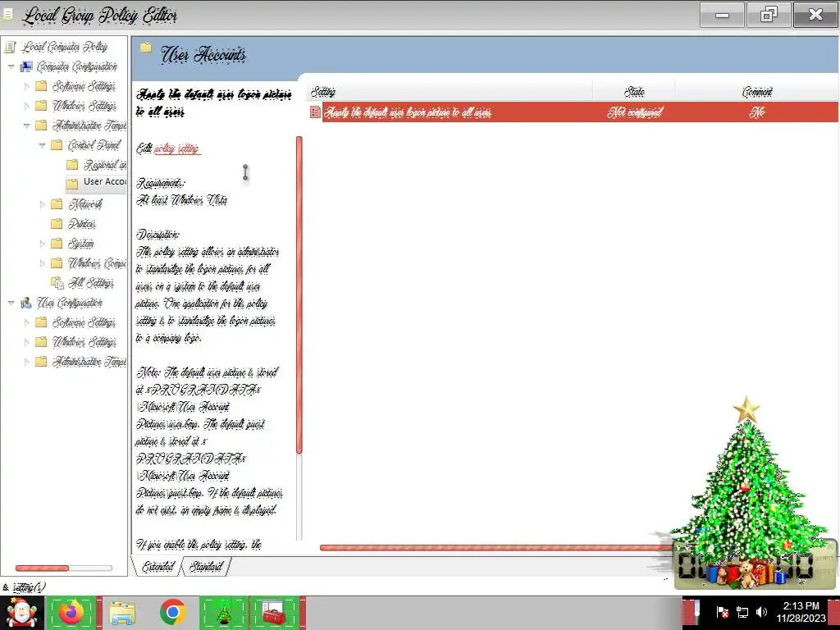Sort by the Setting column header
The height and width of the screenshot is (630, 840).
[x=450, y=92]
